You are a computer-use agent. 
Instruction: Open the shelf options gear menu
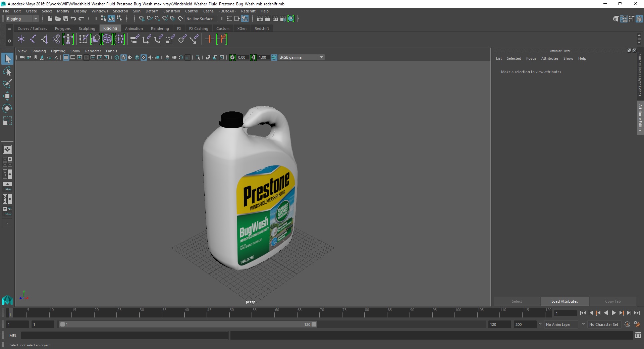(9, 41)
